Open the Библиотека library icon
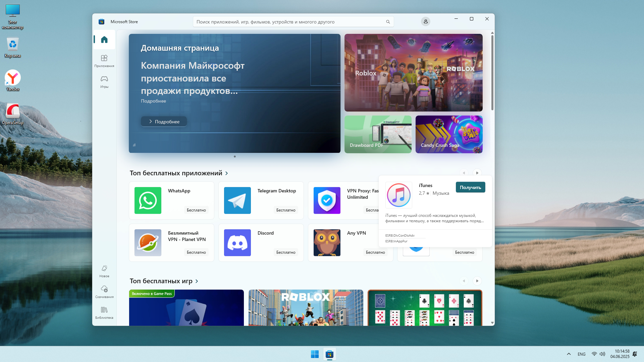 [104, 312]
